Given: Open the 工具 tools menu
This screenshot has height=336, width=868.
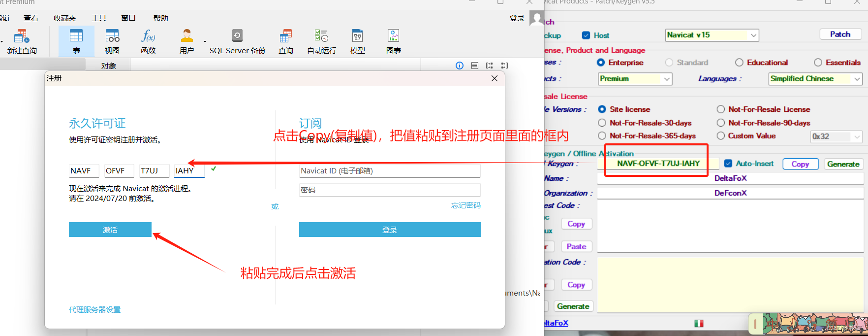Looking at the screenshot, I should pos(99,18).
